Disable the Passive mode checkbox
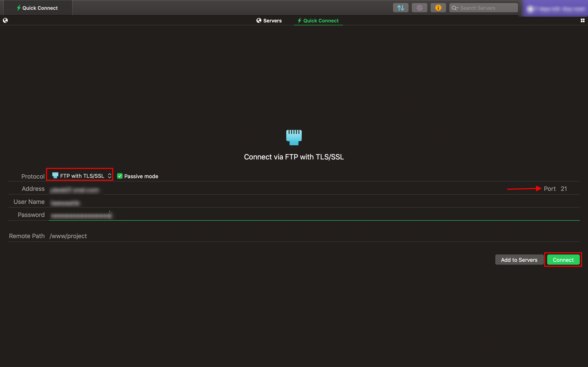This screenshot has height=367, width=588. pos(120,176)
